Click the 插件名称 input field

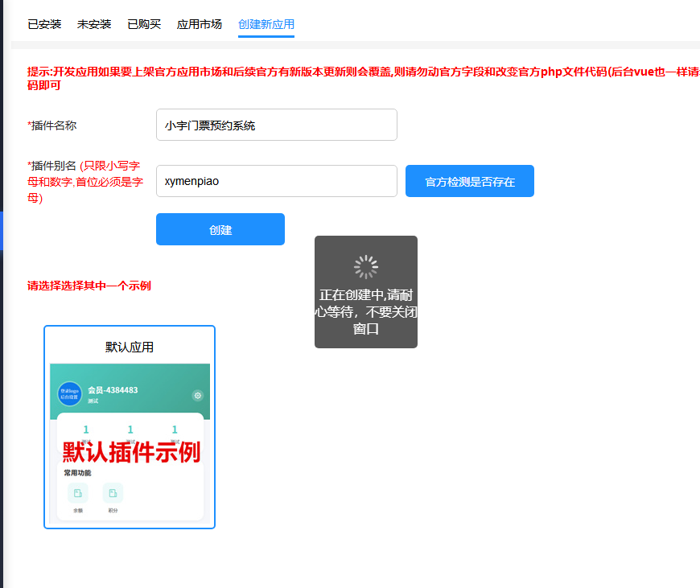276,125
